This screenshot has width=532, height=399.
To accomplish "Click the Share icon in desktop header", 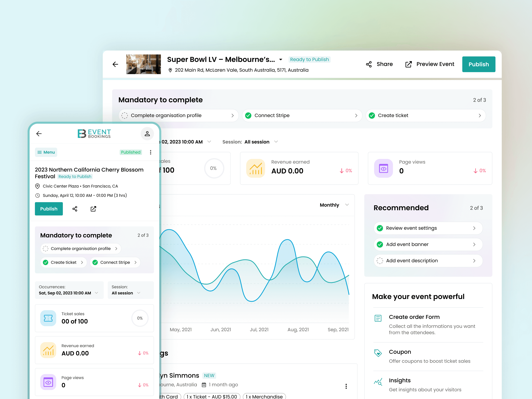I will coord(369,64).
